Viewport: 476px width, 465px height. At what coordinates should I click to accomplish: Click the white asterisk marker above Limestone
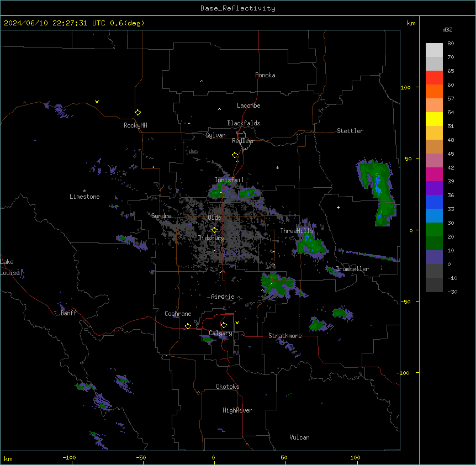point(84,191)
